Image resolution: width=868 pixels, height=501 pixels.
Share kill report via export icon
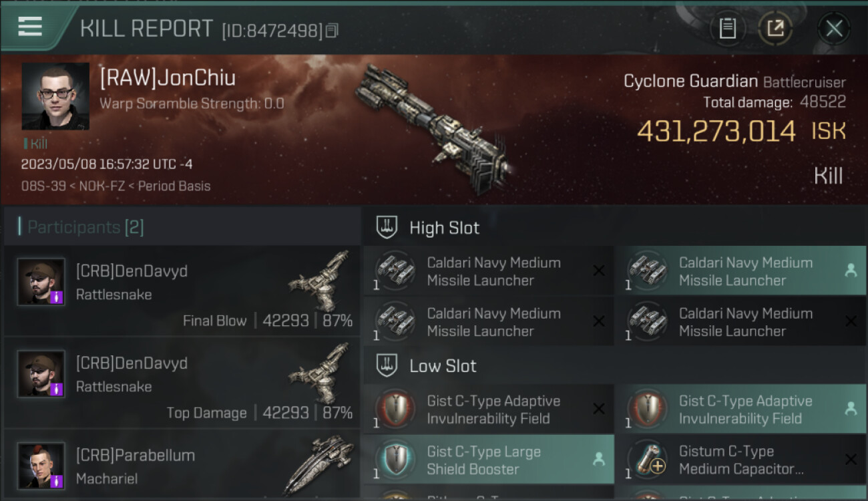(775, 29)
